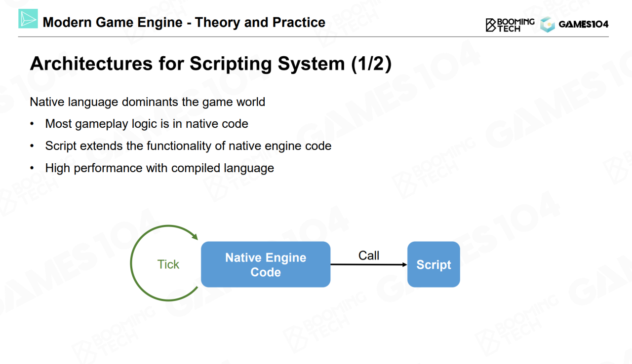Image resolution: width=632 pixels, height=364 pixels.
Task: Click the 'BOOMING TECH' logo text
Action: click(x=515, y=25)
